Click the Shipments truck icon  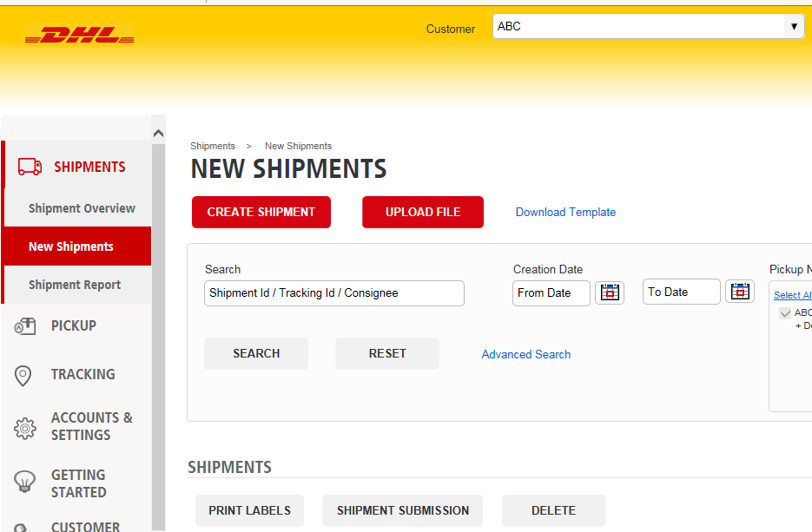(x=30, y=167)
